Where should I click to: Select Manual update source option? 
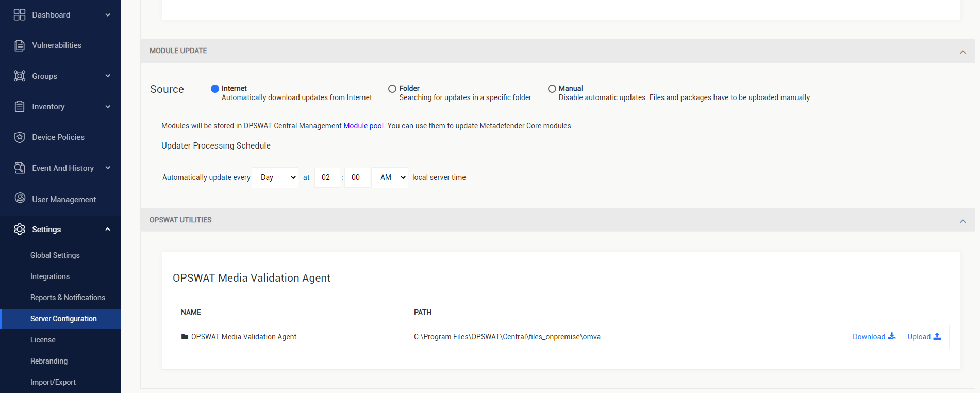point(552,89)
